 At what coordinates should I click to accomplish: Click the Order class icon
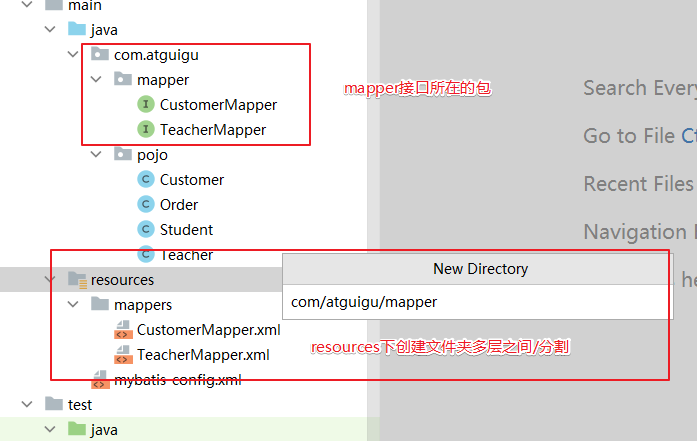[x=146, y=205]
